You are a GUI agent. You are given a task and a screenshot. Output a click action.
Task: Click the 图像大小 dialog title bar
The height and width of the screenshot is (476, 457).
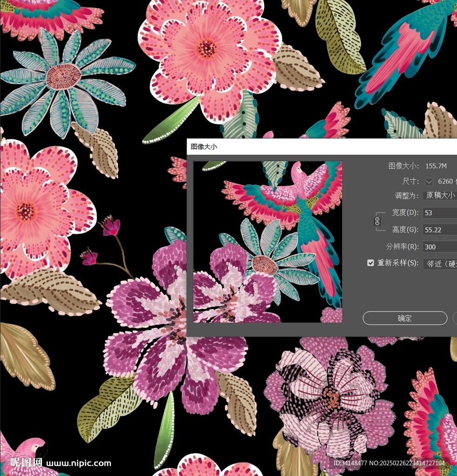coord(321,146)
